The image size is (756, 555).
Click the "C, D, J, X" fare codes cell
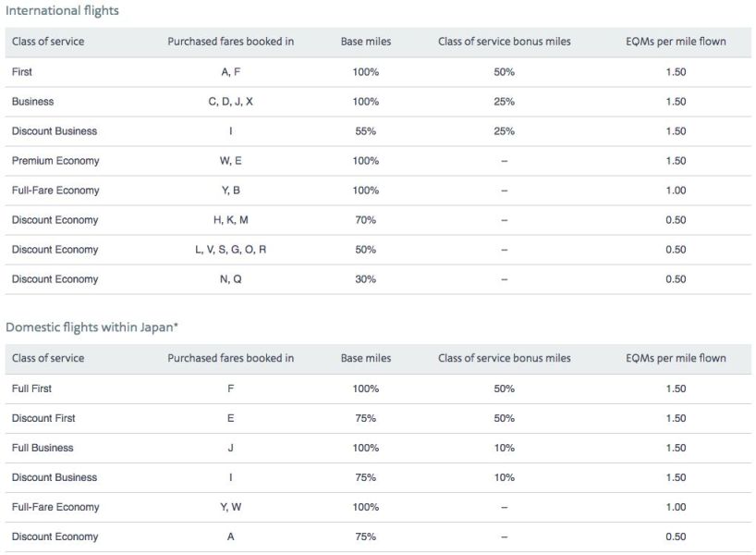coord(230,102)
